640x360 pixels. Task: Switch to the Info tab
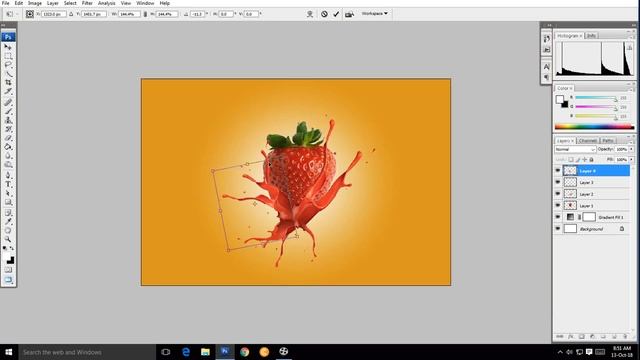pos(591,36)
